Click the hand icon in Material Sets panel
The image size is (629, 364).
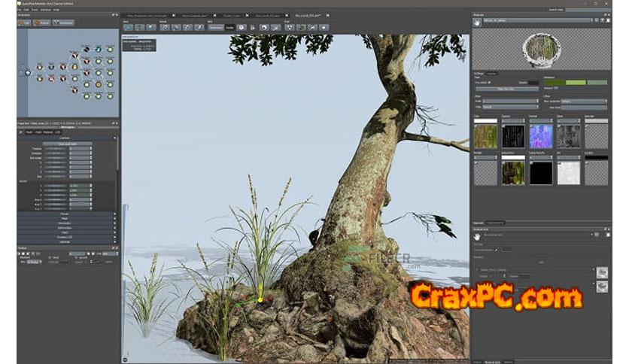(x=477, y=236)
